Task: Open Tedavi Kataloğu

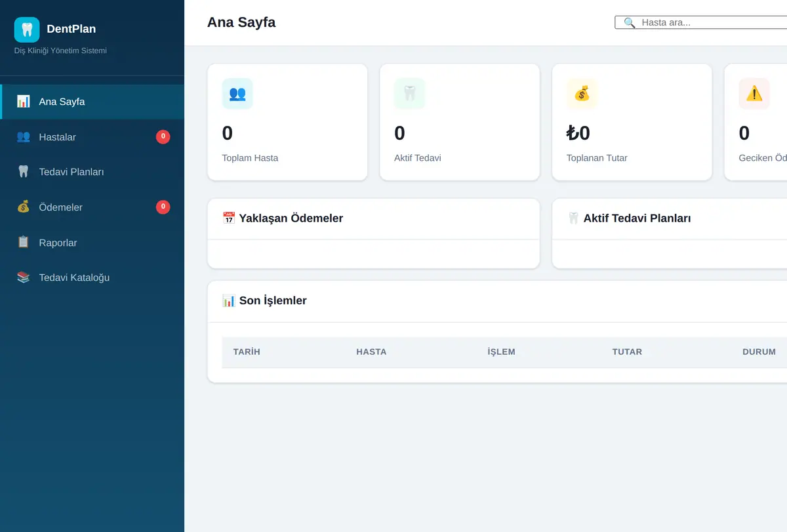Action: point(92,277)
